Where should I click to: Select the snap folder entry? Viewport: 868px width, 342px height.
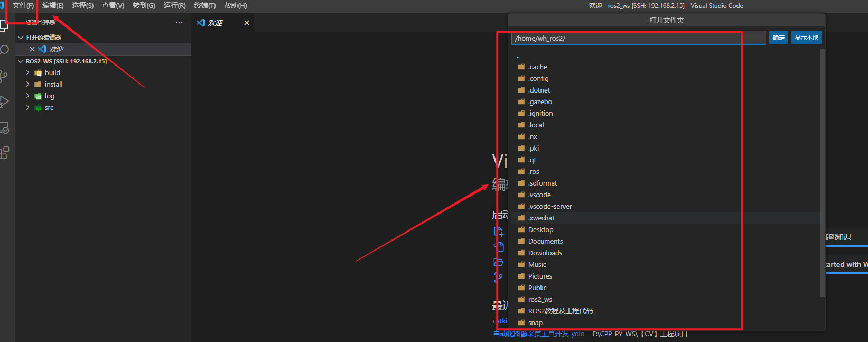point(666,323)
